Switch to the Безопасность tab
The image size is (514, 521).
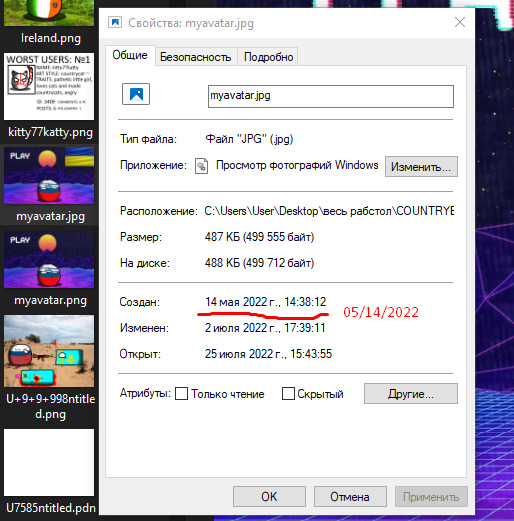(196, 57)
